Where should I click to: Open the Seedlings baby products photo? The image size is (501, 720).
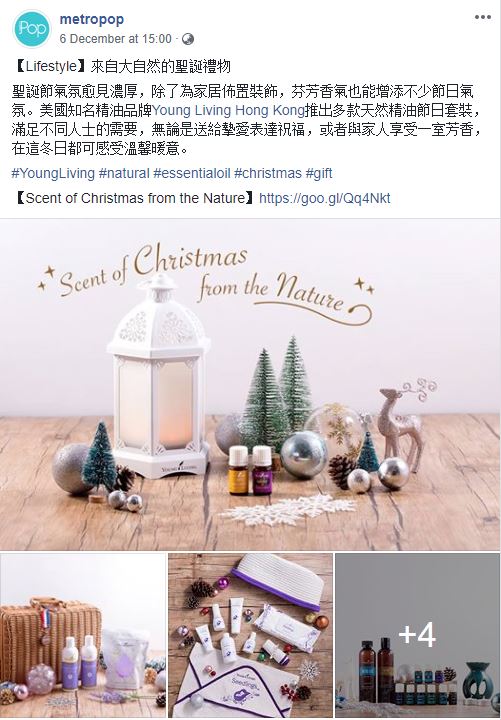point(250,636)
